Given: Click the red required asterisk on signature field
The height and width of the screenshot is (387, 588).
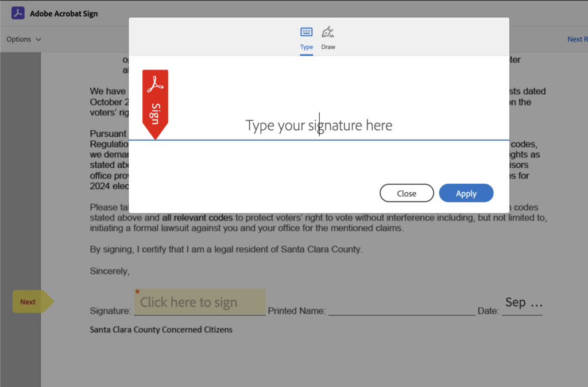Looking at the screenshot, I should 137,292.
